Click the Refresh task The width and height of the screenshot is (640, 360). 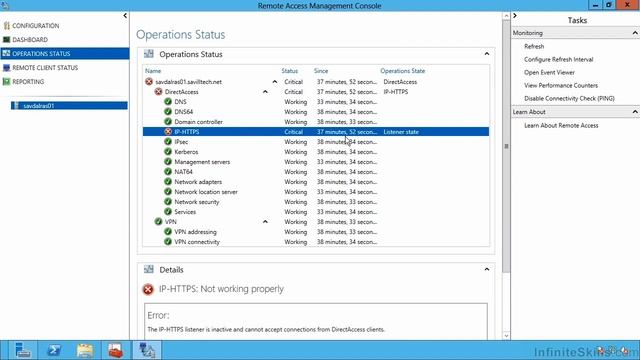coord(534,47)
